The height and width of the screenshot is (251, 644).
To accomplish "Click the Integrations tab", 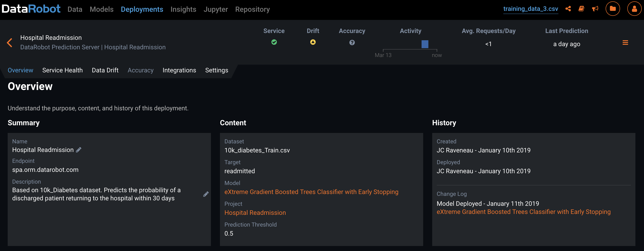I will 179,70.
